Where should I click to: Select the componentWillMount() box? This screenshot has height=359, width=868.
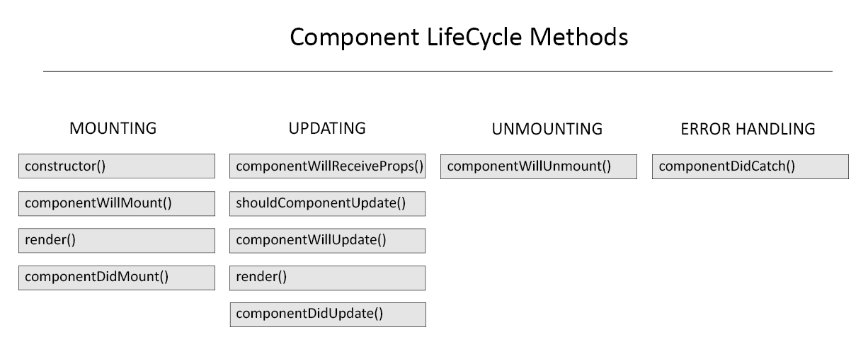click(117, 203)
